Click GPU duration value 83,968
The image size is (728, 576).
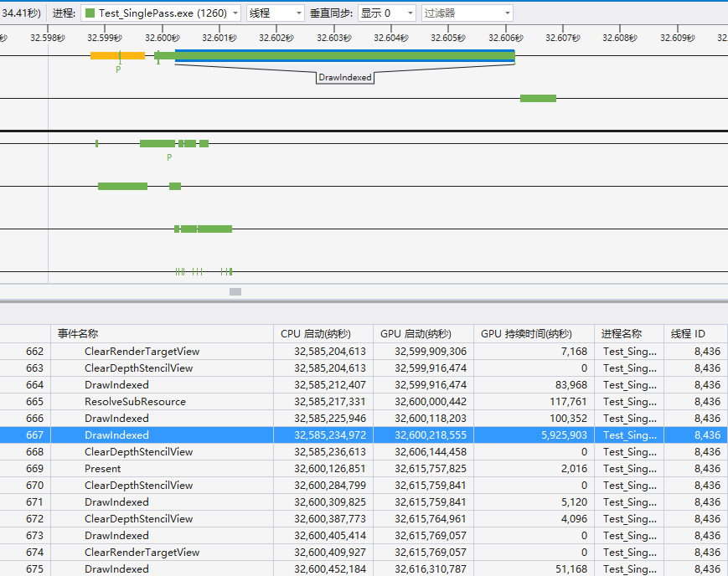pos(571,385)
